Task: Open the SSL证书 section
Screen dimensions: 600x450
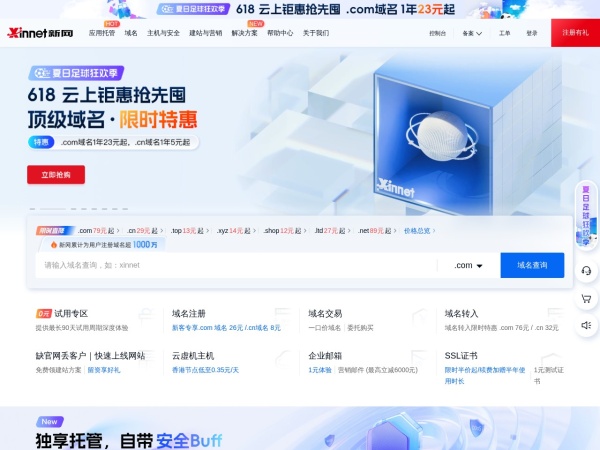Action: pyautogui.click(x=461, y=356)
